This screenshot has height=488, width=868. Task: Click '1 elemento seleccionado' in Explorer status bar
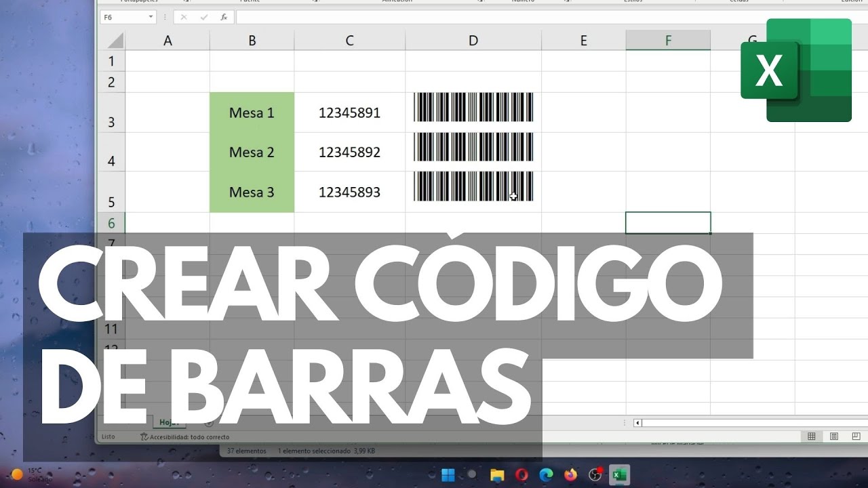pos(314,450)
